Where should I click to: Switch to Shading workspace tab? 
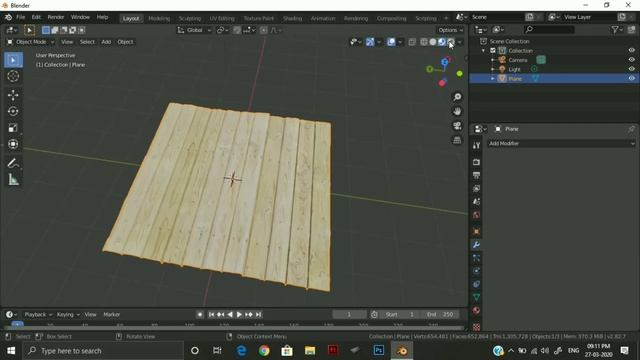click(293, 18)
